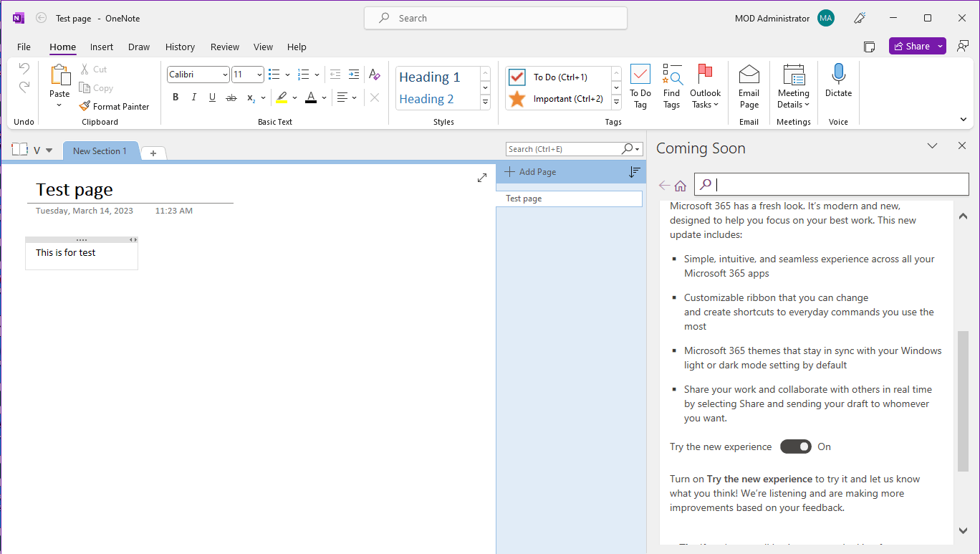Screen dimensions: 980x554
Task: Expand the Tags gallery
Action: pyautogui.click(x=616, y=102)
